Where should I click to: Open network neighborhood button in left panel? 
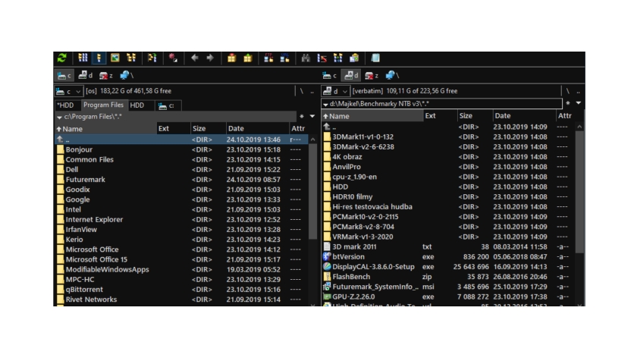pos(127,76)
